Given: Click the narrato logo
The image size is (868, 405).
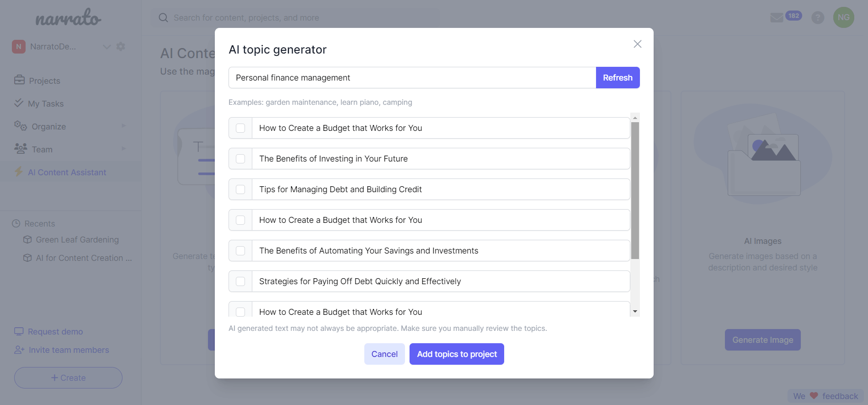Looking at the screenshot, I should click(69, 18).
